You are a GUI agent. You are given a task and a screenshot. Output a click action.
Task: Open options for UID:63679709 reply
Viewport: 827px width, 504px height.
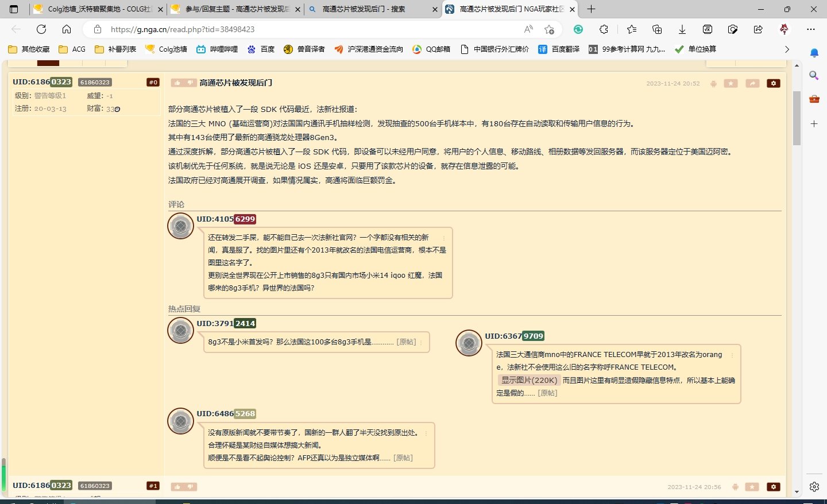(732, 355)
